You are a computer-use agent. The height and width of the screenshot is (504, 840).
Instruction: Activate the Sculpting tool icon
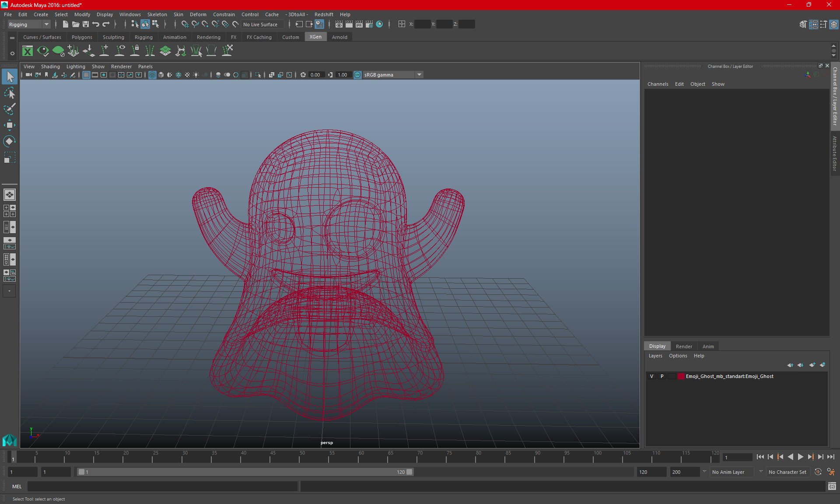pos(113,37)
